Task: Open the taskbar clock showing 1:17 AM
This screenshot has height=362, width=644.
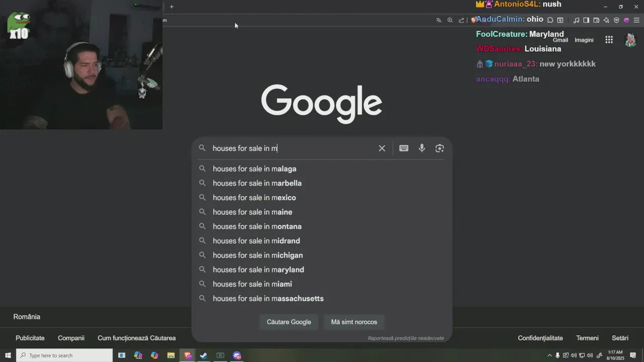Action: [x=615, y=355]
